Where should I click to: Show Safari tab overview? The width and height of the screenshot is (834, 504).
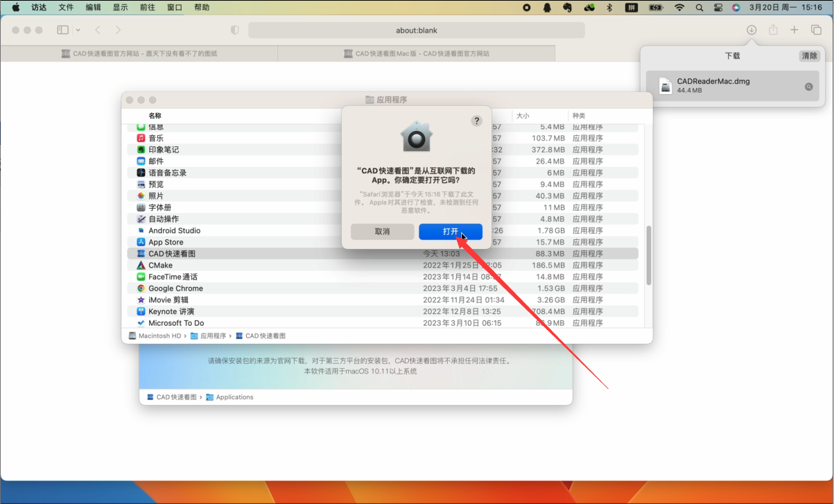[816, 30]
